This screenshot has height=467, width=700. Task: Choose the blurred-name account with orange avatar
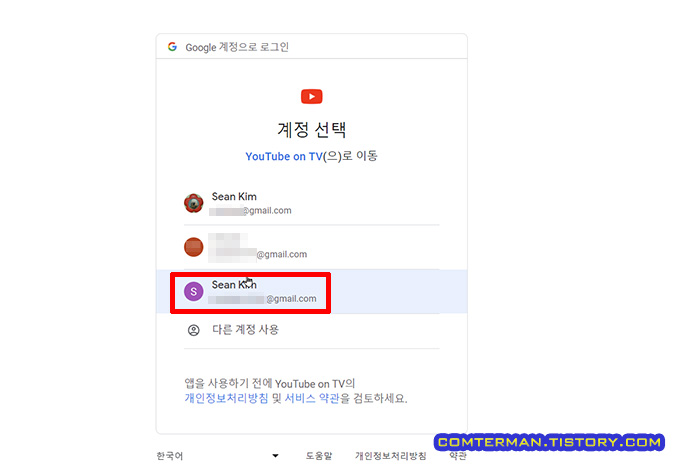(312, 247)
